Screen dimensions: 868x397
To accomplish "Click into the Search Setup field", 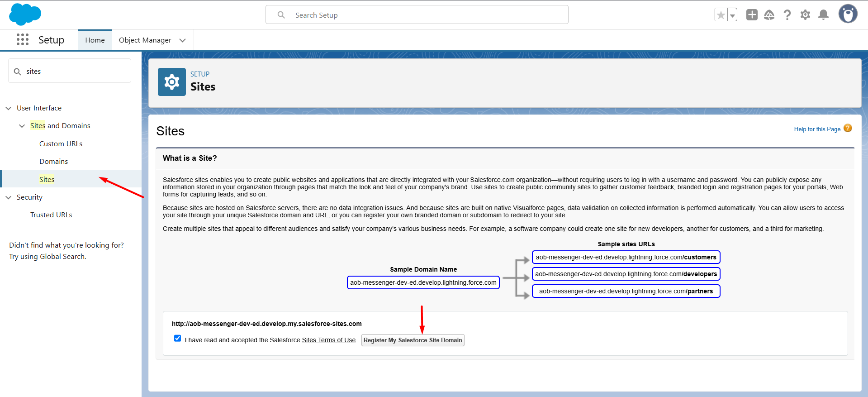I will click(x=417, y=15).
